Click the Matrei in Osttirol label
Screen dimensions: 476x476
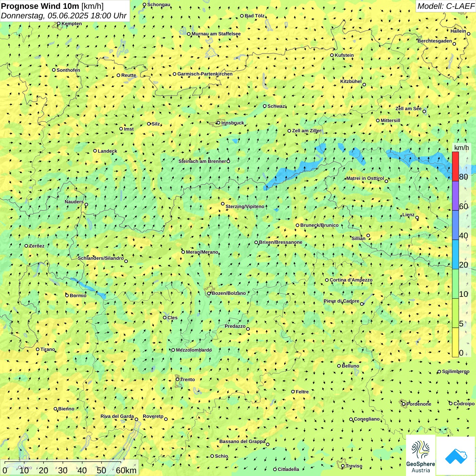point(365,178)
